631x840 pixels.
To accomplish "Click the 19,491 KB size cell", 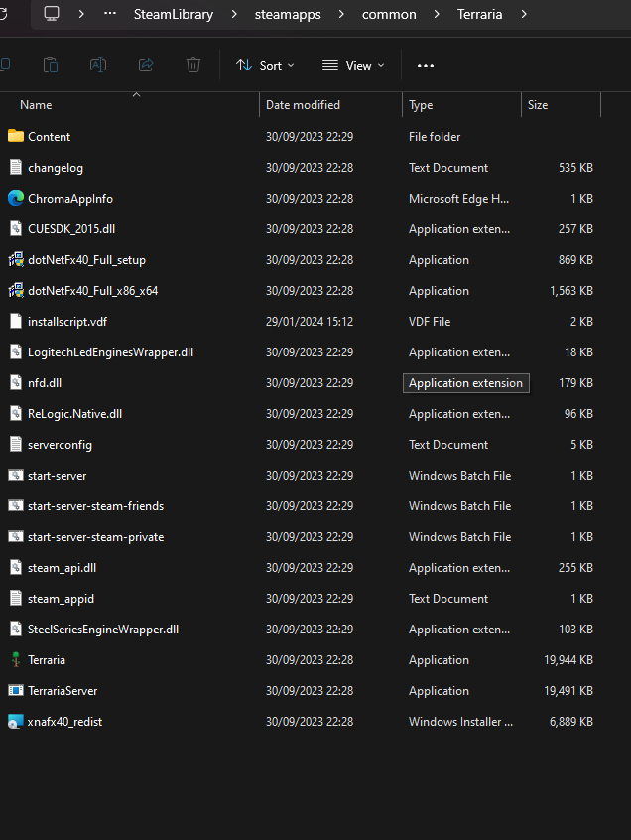I will 568,691.
